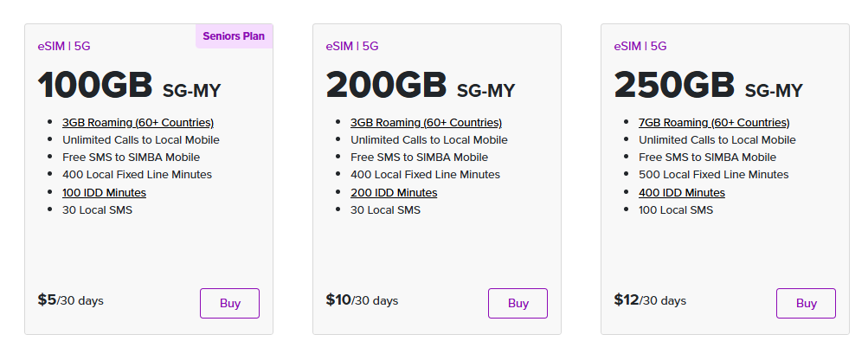Image resolution: width=868 pixels, height=354 pixels.
Task: Select the 250GB SG-MY heading
Action: (x=709, y=86)
